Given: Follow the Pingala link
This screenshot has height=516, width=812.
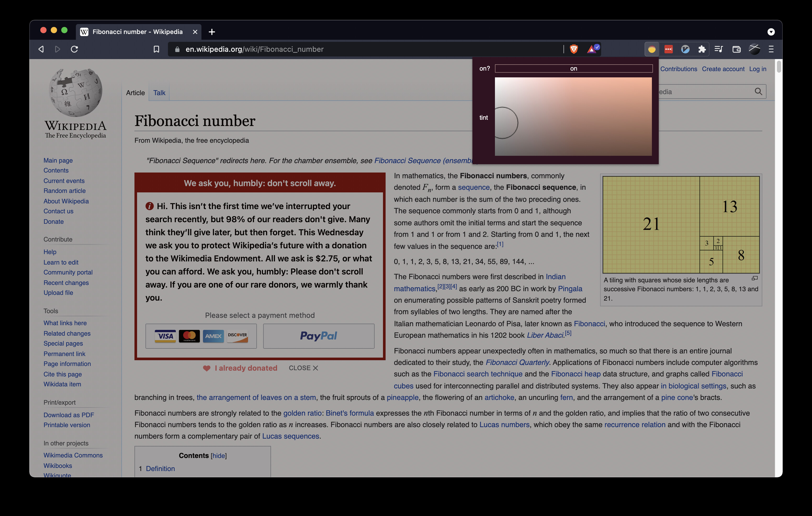Looking at the screenshot, I should (x=570, y=289).
